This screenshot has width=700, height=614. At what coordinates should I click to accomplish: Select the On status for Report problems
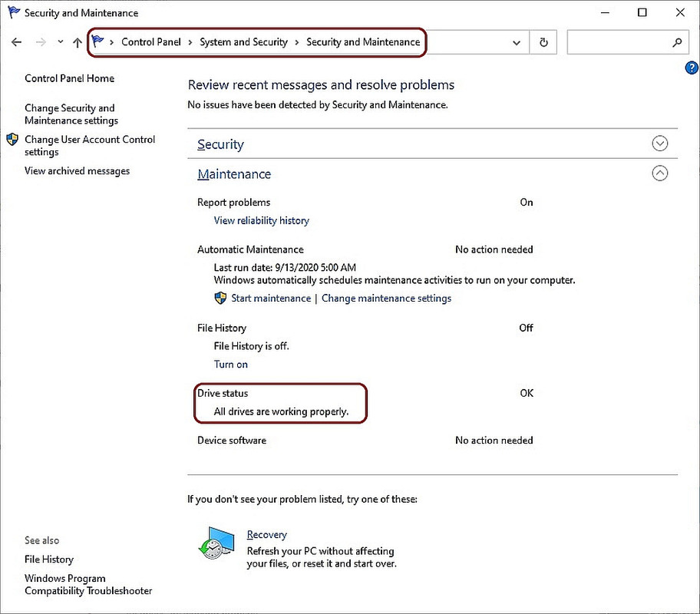527,203
